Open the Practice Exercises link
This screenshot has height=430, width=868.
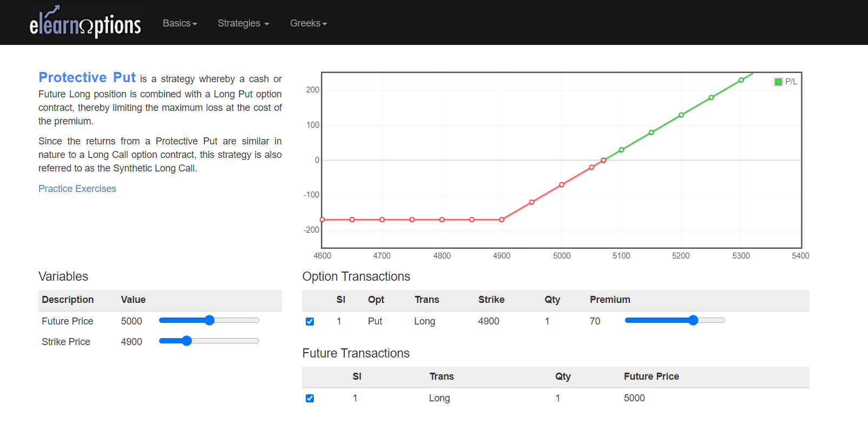(77, 189)
